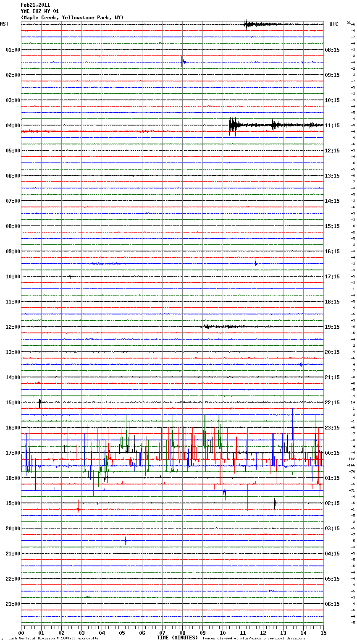
Task: Click the 13:15 UTC time label
Action: (x=332, y=175)
